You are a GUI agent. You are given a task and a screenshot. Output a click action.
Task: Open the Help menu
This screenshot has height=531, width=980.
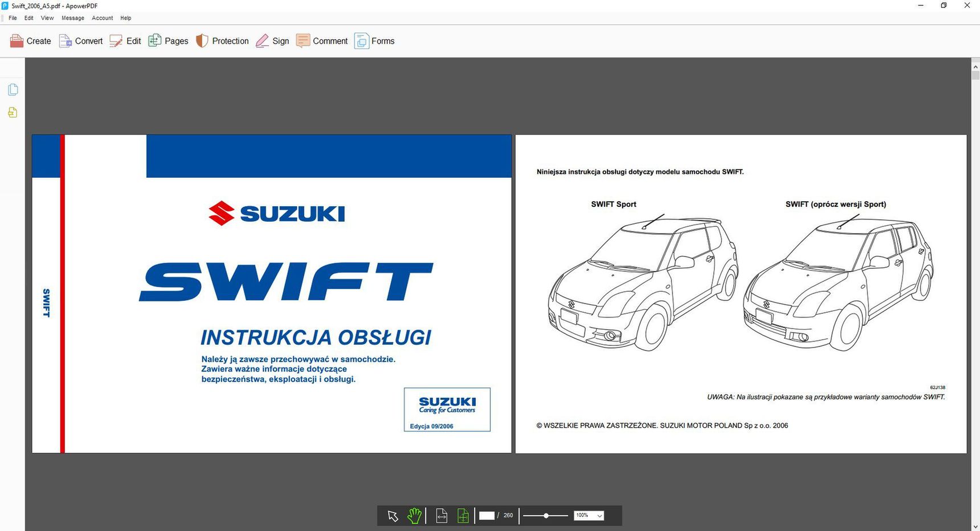(x=126, y=18)
